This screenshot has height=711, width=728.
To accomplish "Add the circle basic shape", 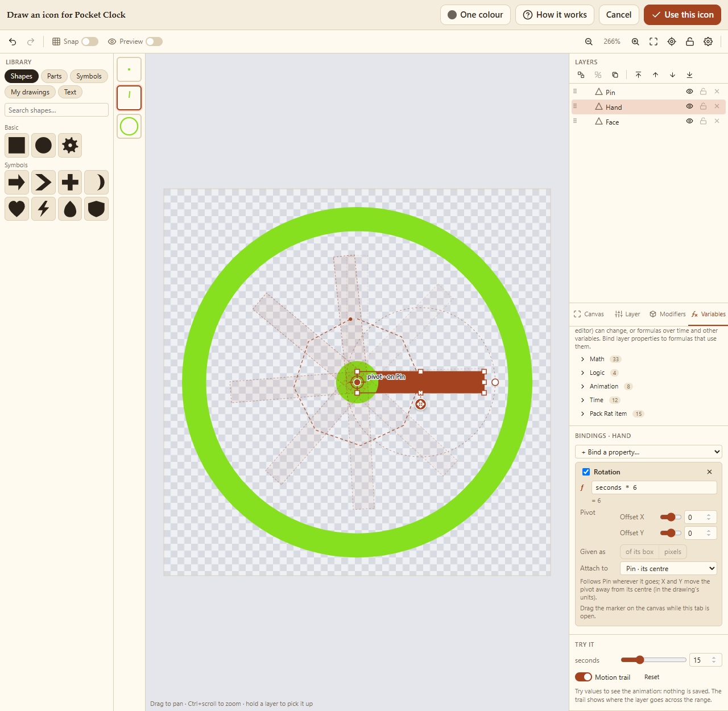I will 43,145.
